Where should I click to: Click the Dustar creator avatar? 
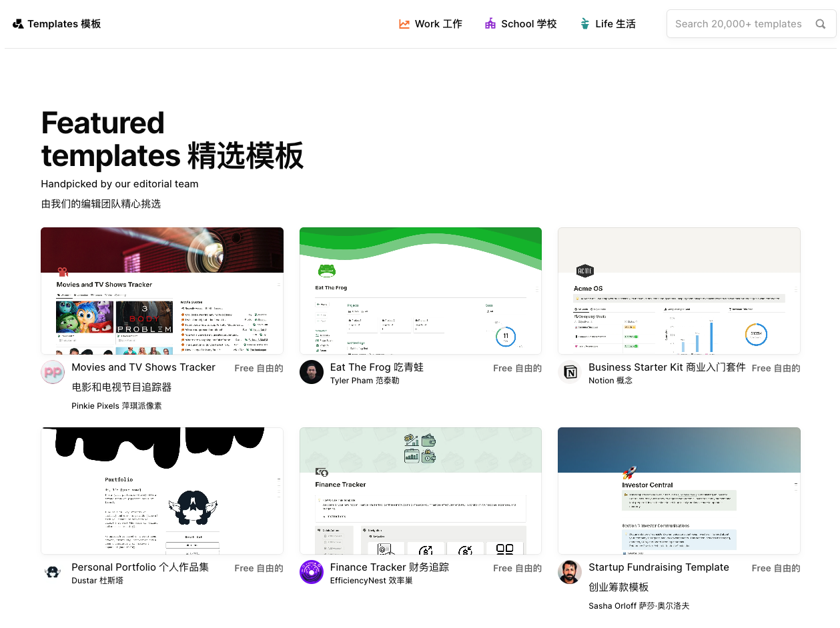point(53,572)
